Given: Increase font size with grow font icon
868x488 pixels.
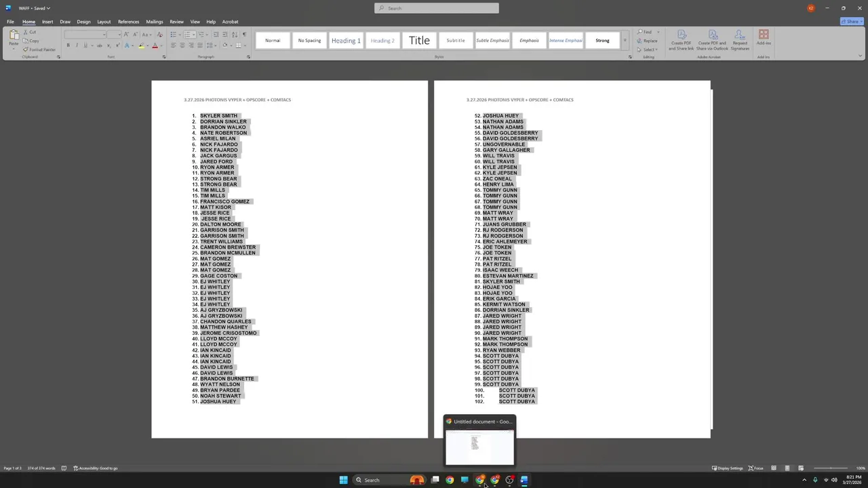Looking at the screenshot, I should coord(127,35).
